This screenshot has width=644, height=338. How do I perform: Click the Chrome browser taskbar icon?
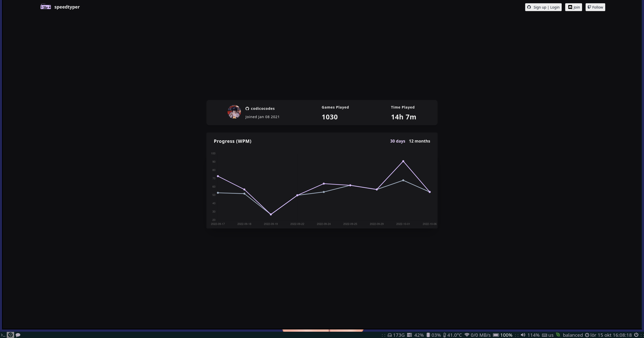click(10, 335)
